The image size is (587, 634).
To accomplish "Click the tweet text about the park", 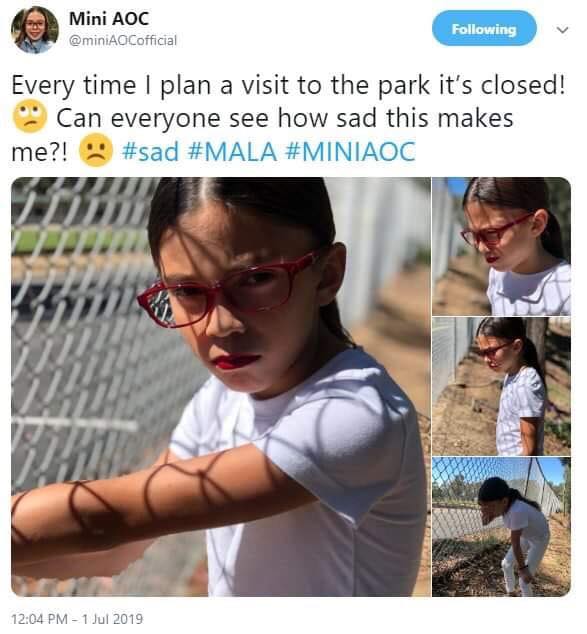I will (x=289, y=118).
